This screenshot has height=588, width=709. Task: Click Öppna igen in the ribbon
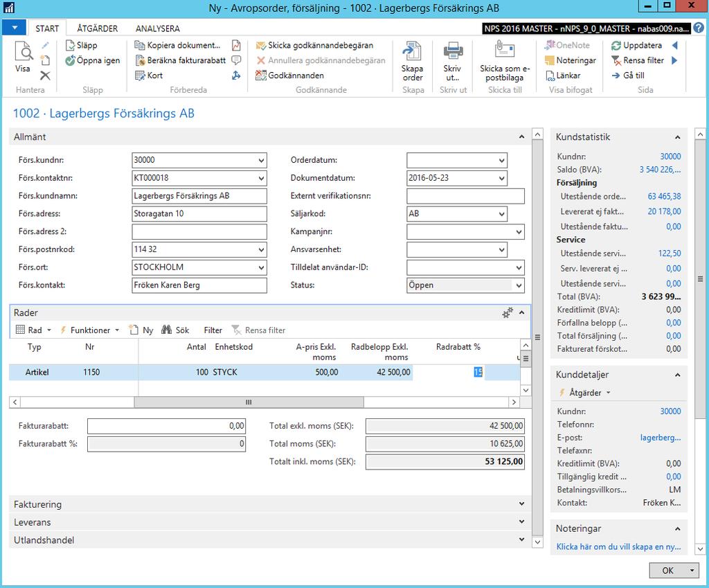click(x=93, y=60)
